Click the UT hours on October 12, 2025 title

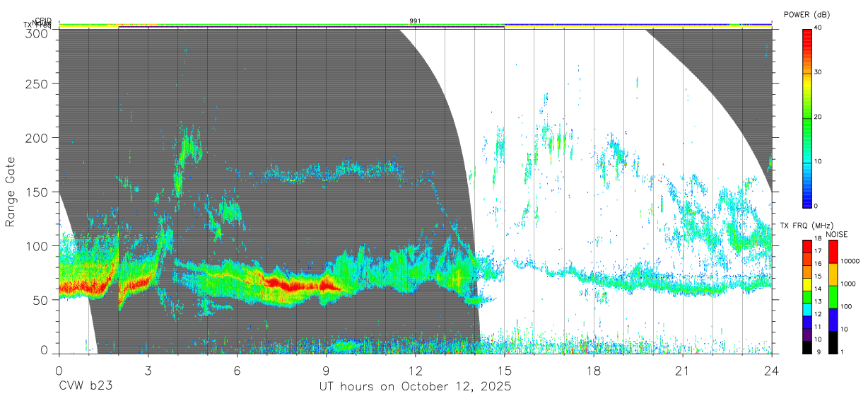pyautogui.click(x=415, y=387)
